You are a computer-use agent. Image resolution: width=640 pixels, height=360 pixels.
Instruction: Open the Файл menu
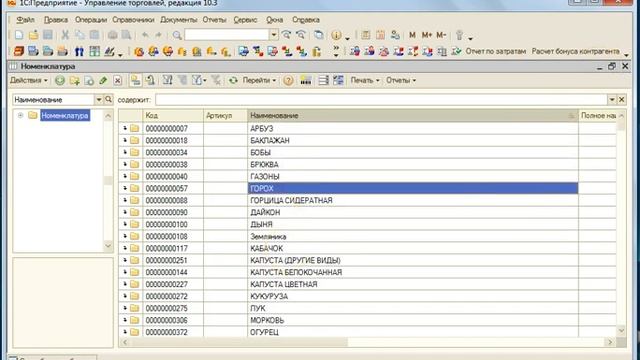click(x=25, y=20)
